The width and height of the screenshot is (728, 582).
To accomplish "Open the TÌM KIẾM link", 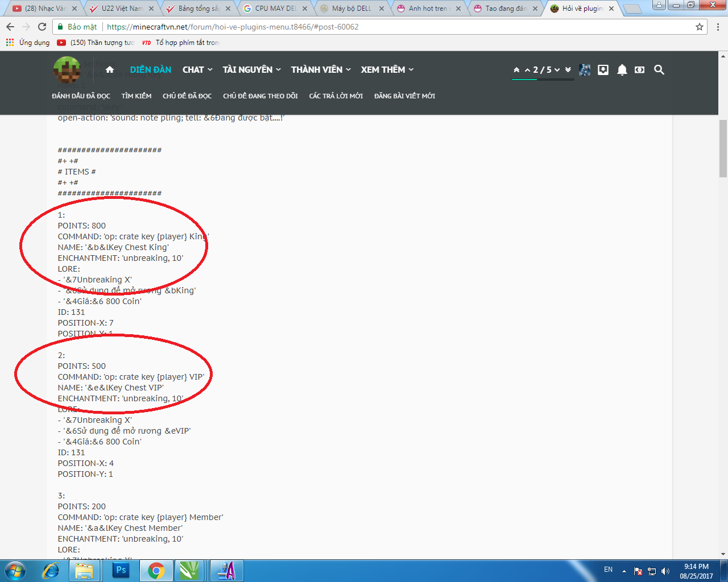I will pos(136,96).
